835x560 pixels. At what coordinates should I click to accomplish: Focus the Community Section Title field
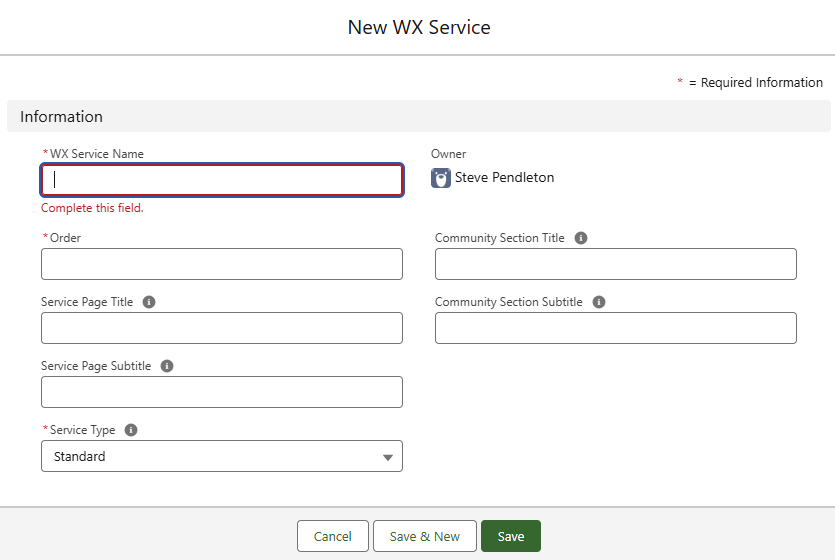click(x=615, y=264)
